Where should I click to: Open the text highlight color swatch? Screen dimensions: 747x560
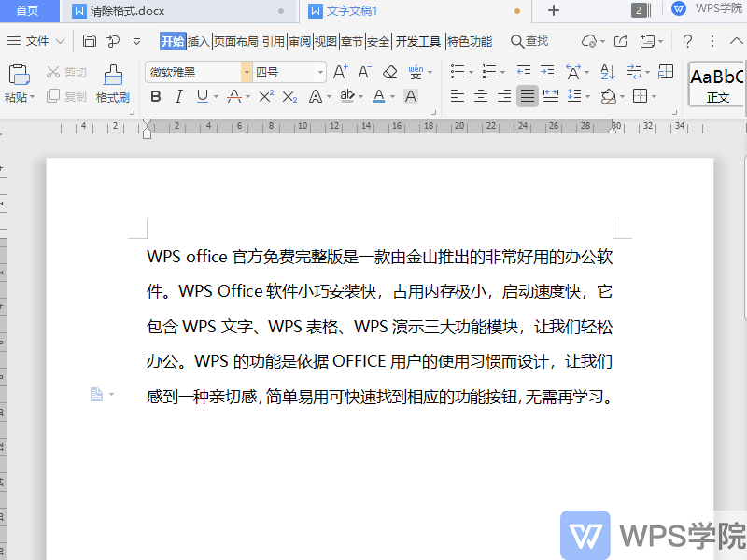(x=347, y=97)
